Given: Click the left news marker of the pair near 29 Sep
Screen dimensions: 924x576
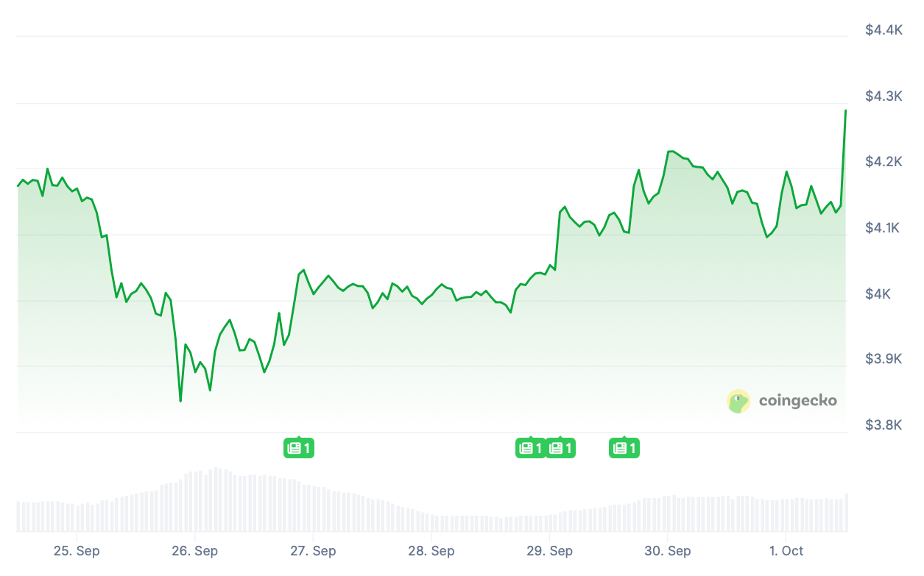Looking at the screenshot, I should pos(530,447).
